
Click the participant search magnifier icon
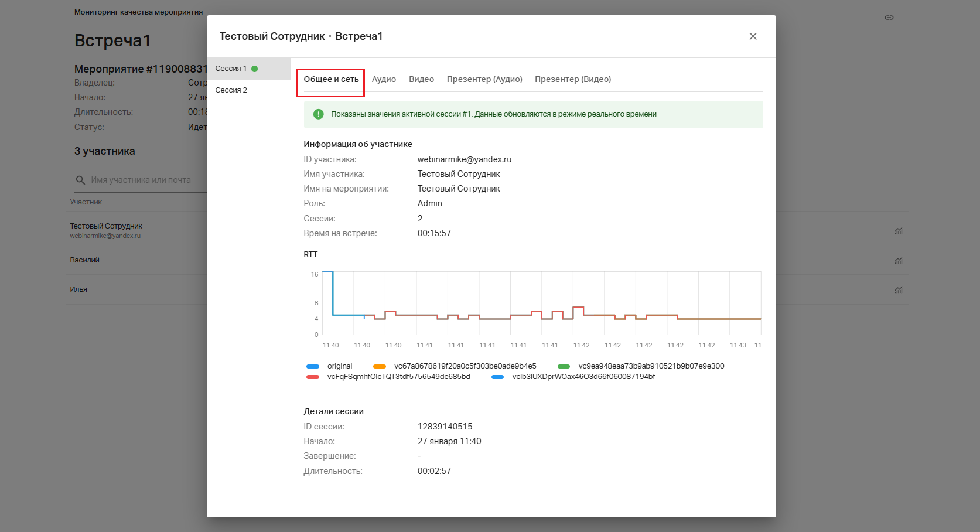[x=81, y=180]
